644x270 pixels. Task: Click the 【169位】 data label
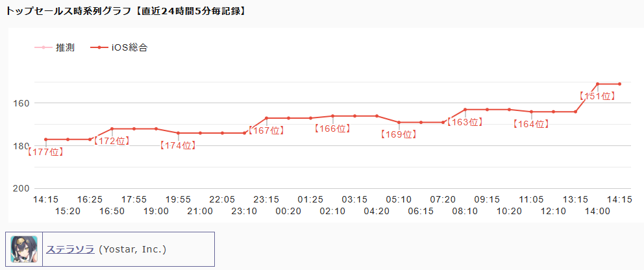(x=399, y=135)
